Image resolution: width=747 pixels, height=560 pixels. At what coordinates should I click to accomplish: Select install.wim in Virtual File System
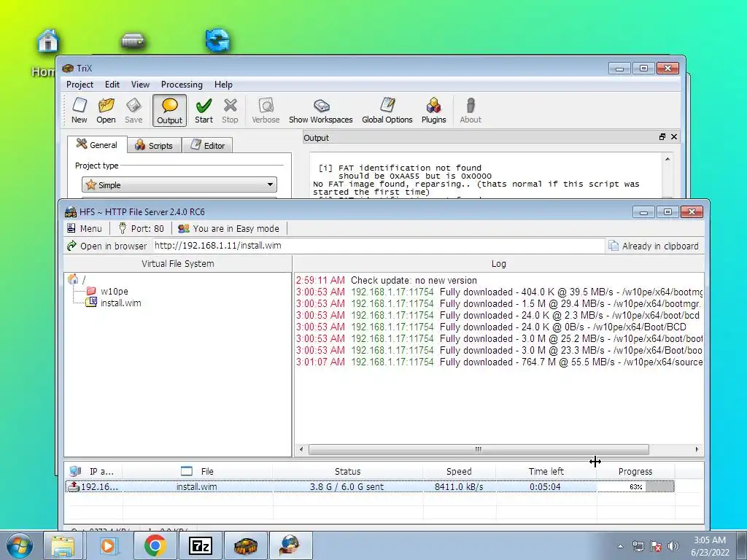point(113,303)
